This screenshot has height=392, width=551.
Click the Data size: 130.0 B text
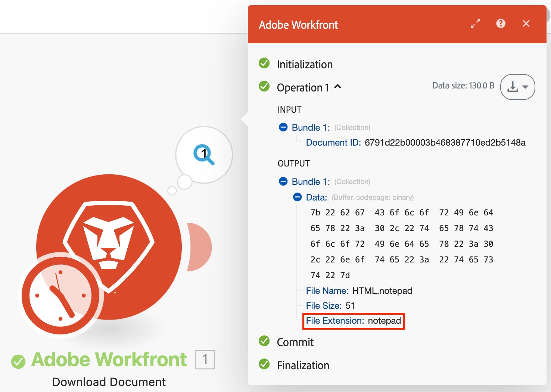pos(463,85)
